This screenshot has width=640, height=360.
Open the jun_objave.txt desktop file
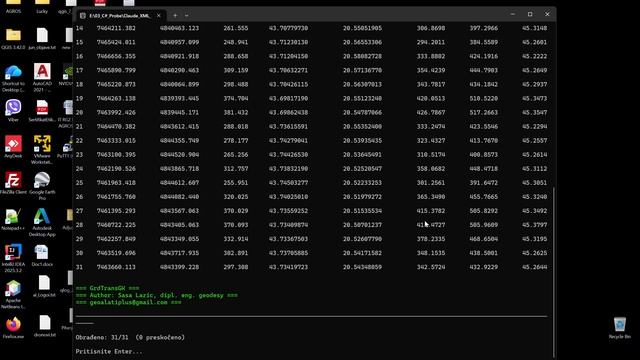pyautogui.click(x=42, y=39)
